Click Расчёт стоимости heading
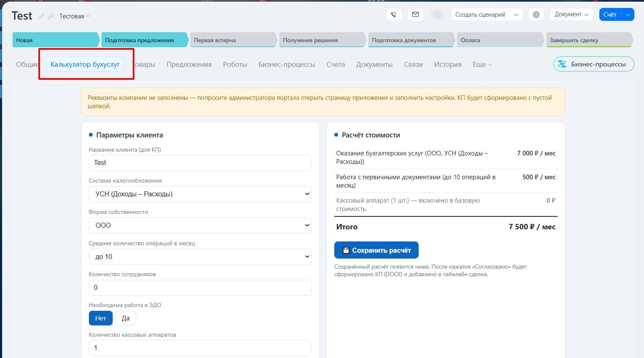 click(371, 135)
